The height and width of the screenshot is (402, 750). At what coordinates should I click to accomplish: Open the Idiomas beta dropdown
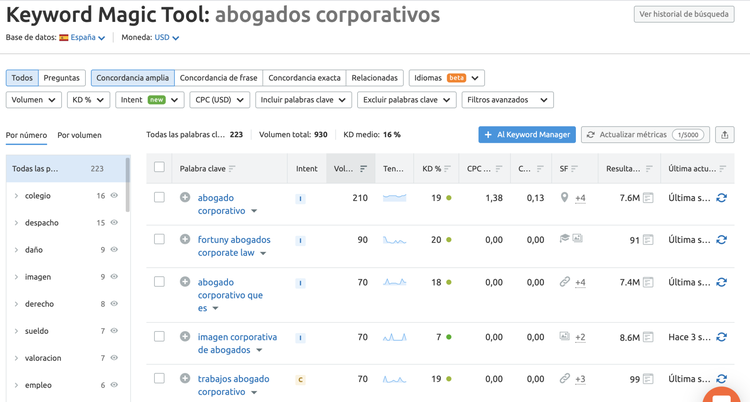(447, 78)
